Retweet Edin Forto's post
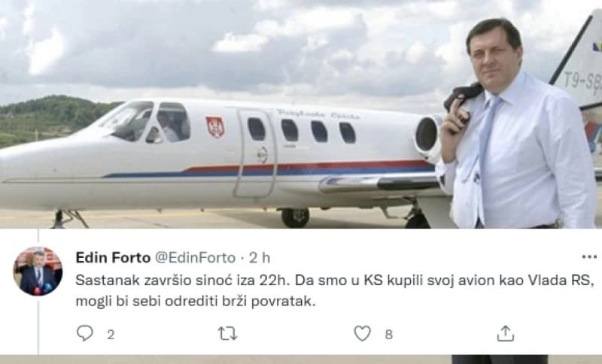The height and width of the screenshot is (364, 602). (228, 334)
